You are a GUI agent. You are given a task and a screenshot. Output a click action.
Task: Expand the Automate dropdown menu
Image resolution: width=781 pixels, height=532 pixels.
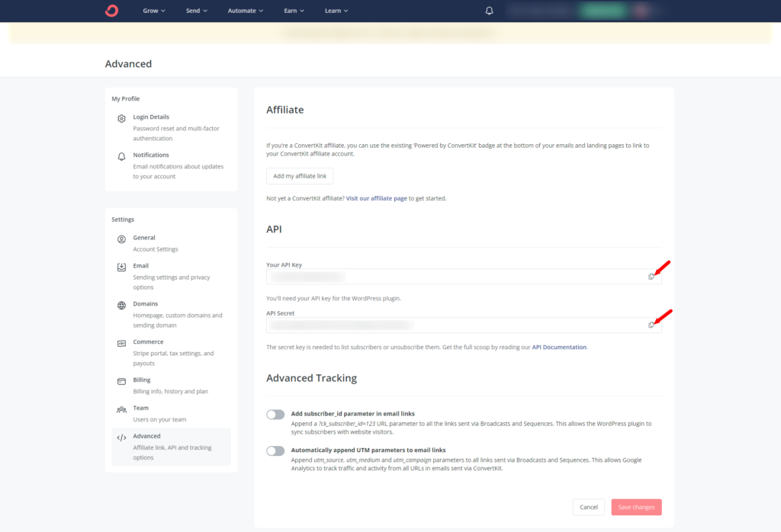click(246, 11)
